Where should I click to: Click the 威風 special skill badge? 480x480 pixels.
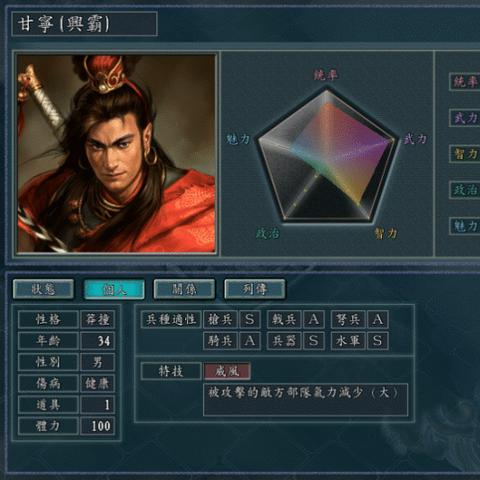[x=227, y=371]
